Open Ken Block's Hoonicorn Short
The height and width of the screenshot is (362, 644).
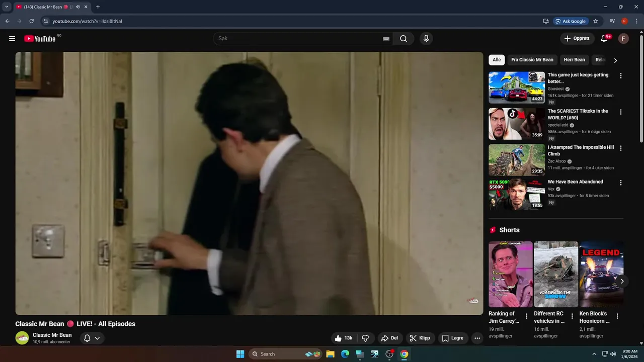[x=601, y=275]
